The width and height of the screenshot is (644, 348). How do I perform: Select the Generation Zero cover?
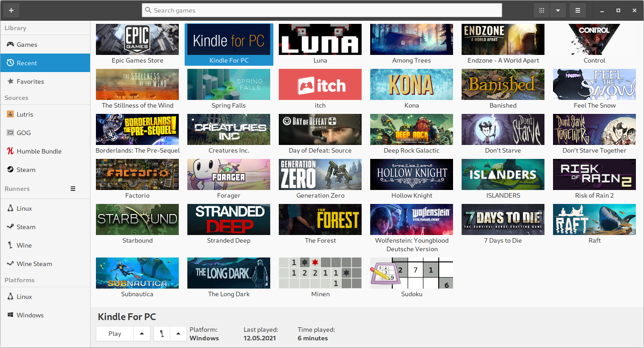pyautogui.click(x=320, y=174)
